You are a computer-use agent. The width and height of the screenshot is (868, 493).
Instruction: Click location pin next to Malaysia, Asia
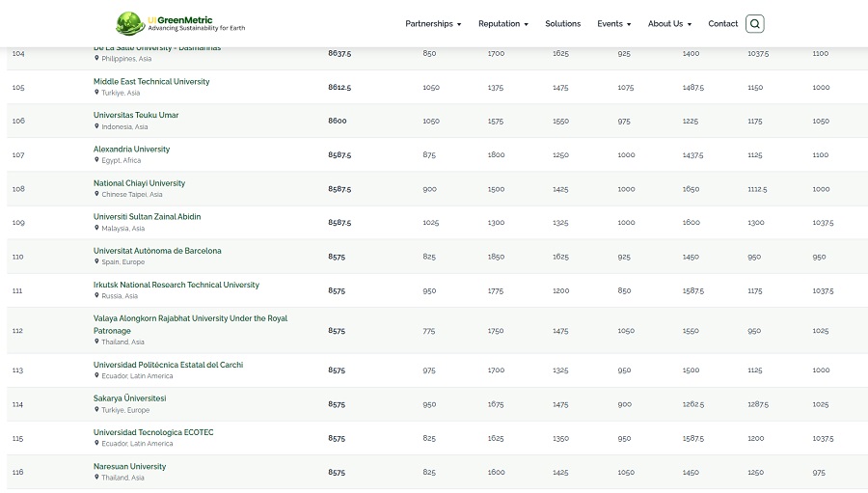tap(96, 228)
